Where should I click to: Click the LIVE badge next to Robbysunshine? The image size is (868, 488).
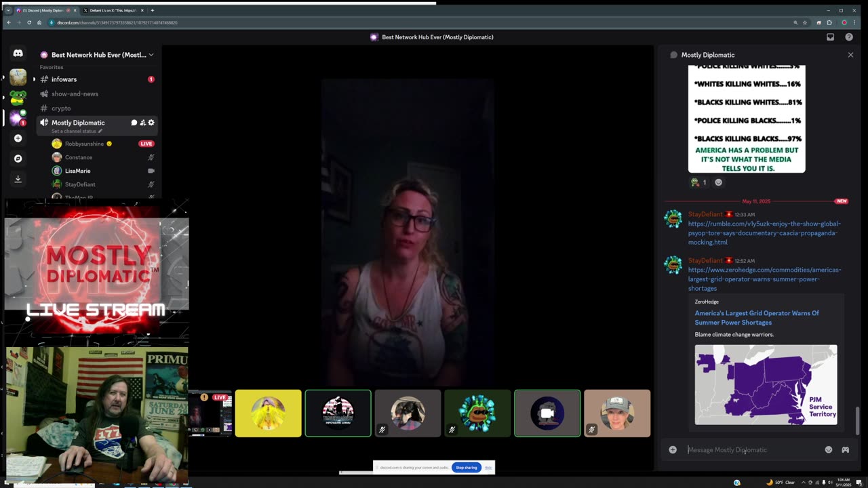pos(146,144)
